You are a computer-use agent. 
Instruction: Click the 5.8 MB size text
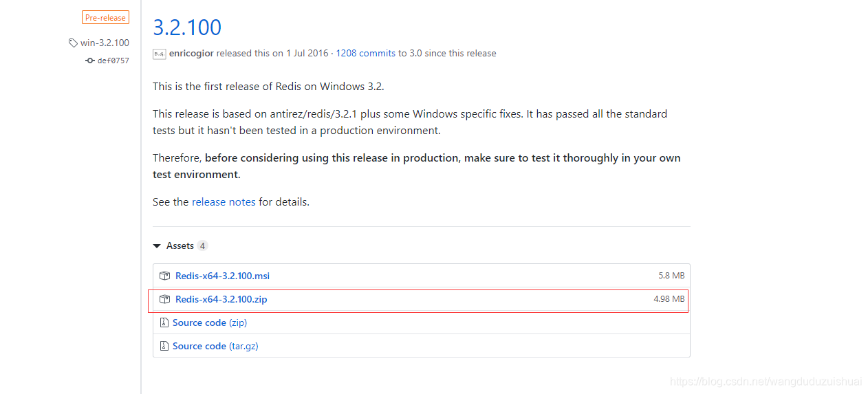pos(671,276)
